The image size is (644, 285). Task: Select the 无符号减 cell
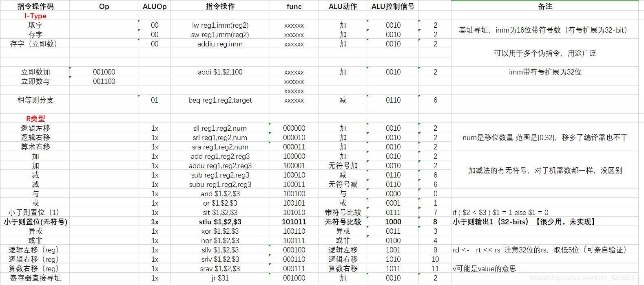[x=343, y=184]
